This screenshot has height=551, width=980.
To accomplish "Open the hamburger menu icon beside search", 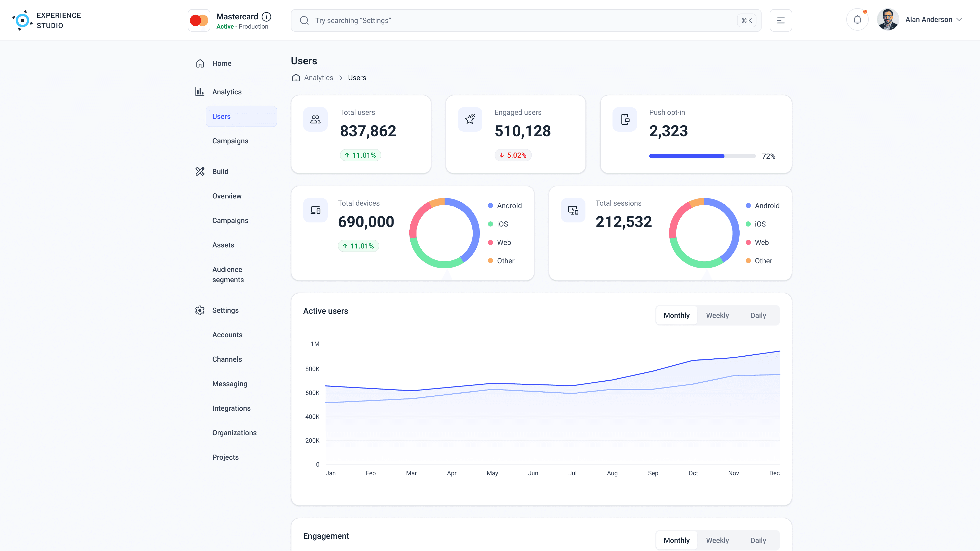I will coord(781,20).
